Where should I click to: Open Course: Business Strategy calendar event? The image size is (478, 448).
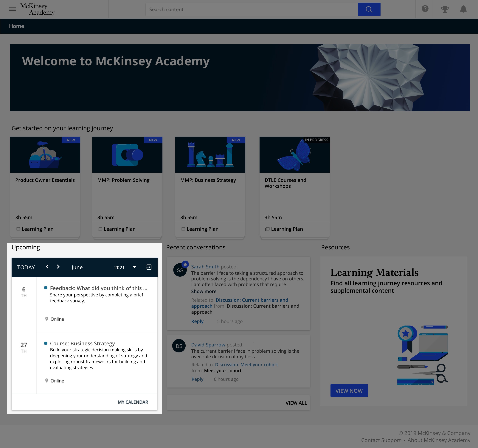pos(83,343)
